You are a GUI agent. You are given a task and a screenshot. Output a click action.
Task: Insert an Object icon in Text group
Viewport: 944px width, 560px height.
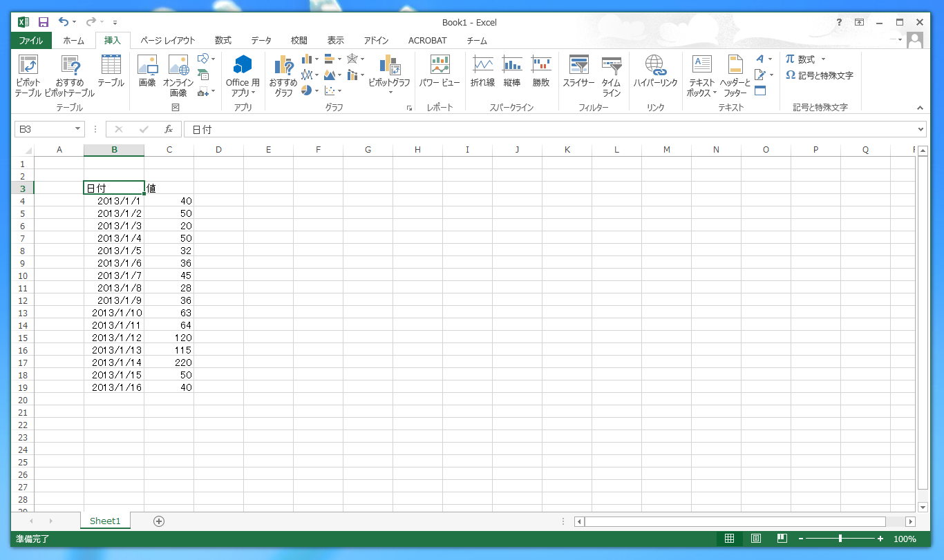[x=760, y=90]
